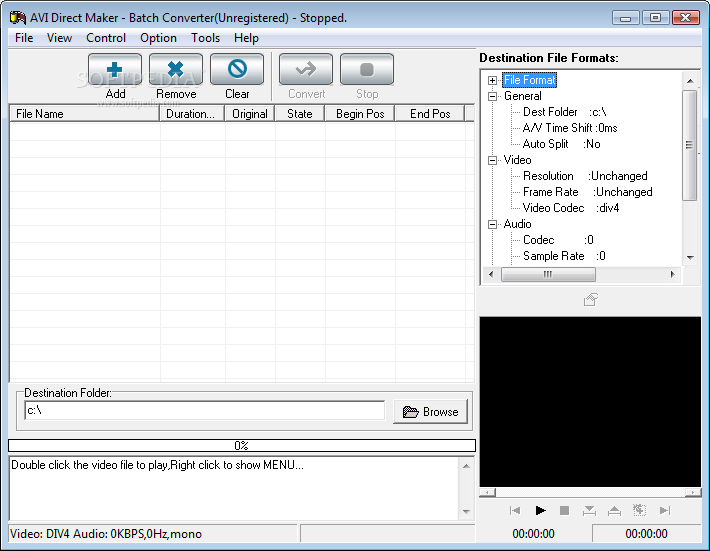710x551 pixels.
Task: Sort by File Name column header
Action: pos(85,114)
